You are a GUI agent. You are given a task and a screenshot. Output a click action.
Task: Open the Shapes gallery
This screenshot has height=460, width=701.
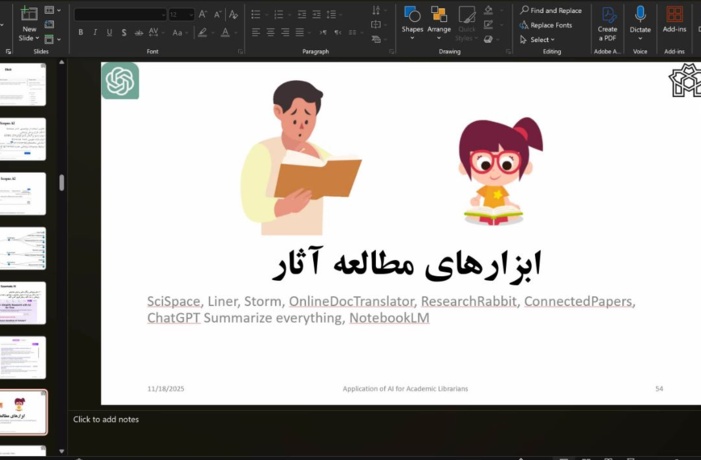pyautogui.click(x=412, y=23)
